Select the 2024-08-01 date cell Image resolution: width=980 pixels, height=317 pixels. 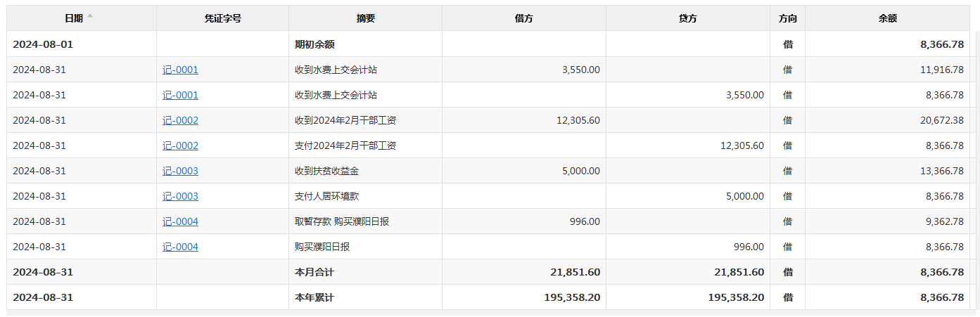(x=43, y=44)
